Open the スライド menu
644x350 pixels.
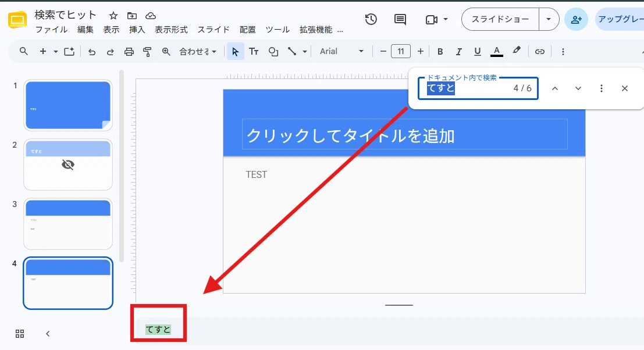coord(214,30)
